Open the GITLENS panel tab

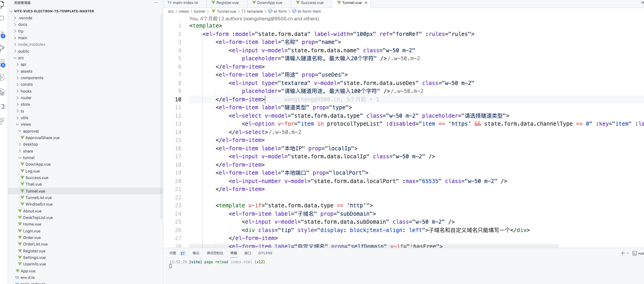pyautogui.click(x=265, y=253)
